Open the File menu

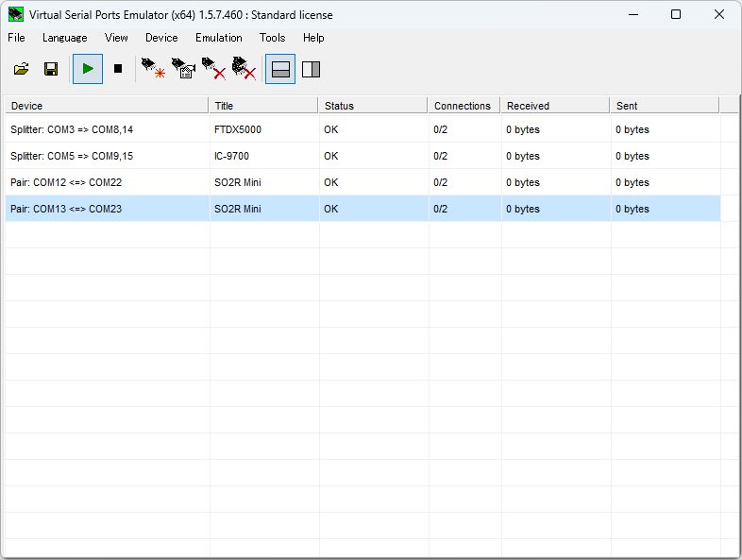(16, 38)
